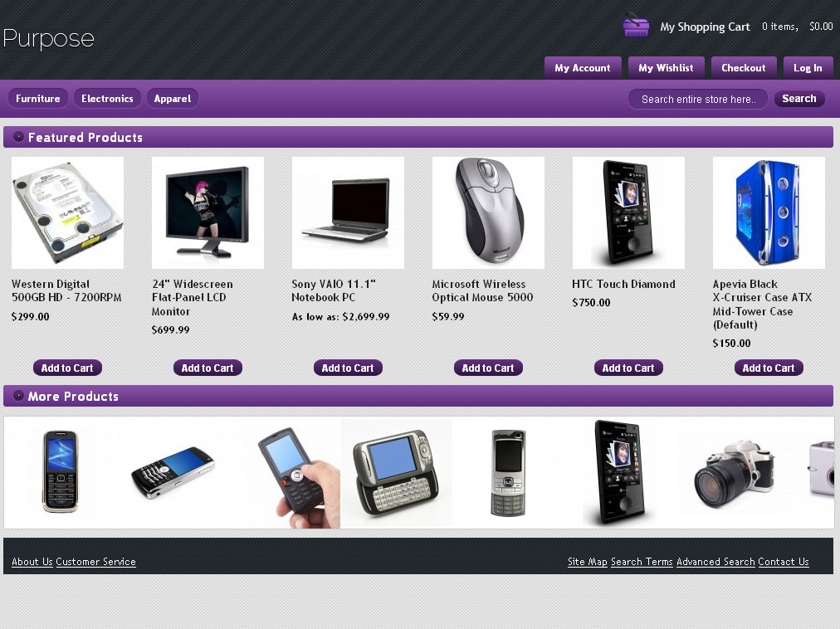The image size is (840, 629).
Task: Click the More Products bullet icon
Action: tap(18, 395)
